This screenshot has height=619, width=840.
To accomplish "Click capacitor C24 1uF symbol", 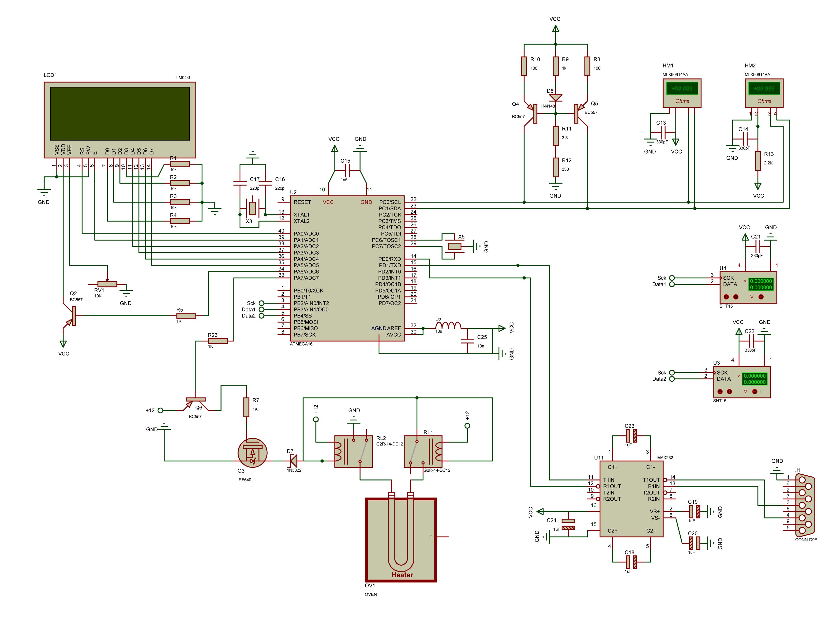I will point(569,524).
